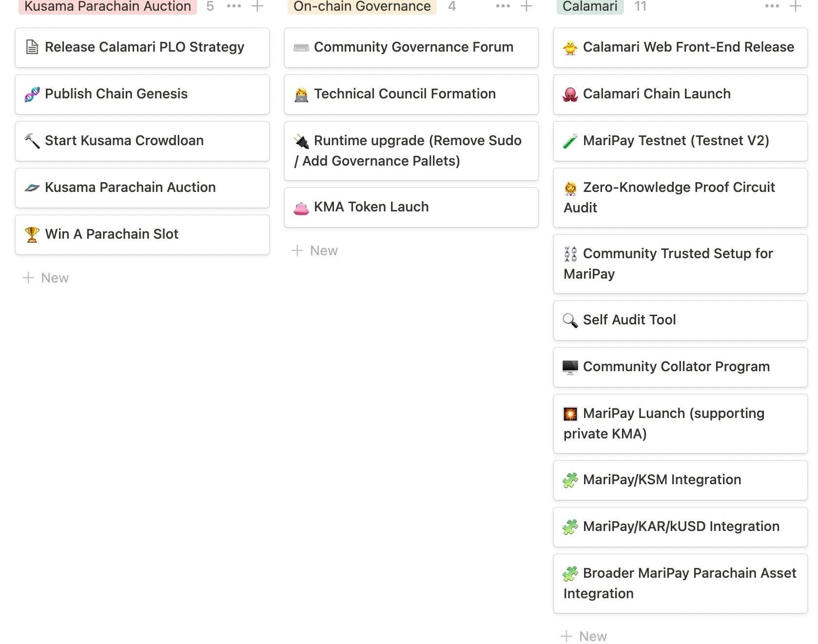The height and width of the screenshot is (644, 818).
Task: Open Community Collator Program card
Action: 681,367
